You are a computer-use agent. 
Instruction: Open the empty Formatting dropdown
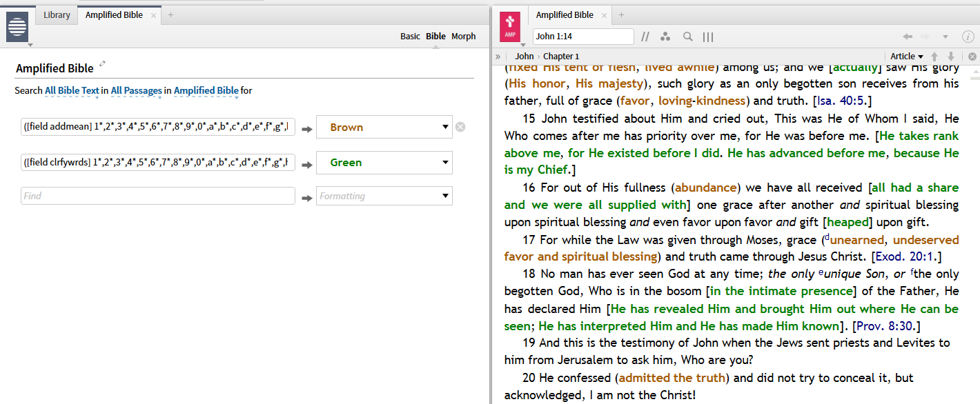point(384,196)
